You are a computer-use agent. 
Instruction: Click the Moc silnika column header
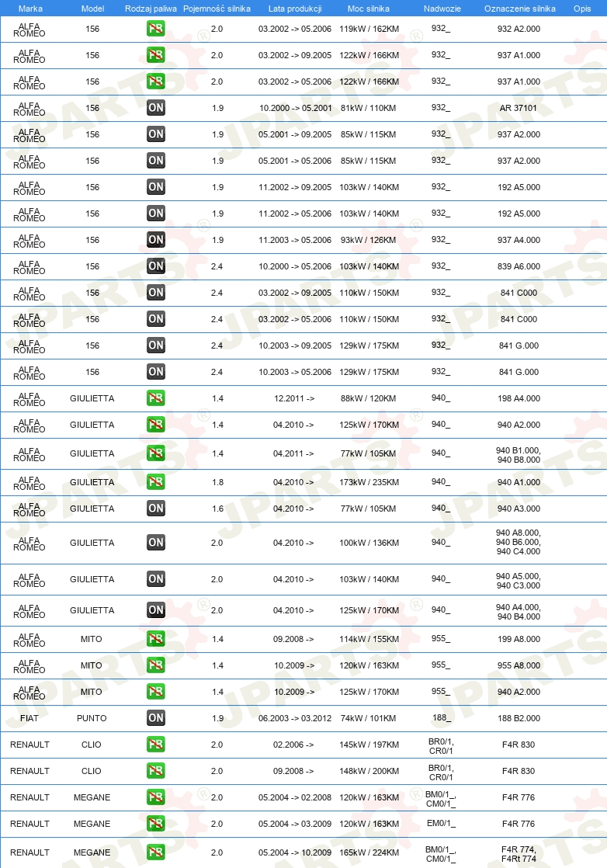point(369,9)
